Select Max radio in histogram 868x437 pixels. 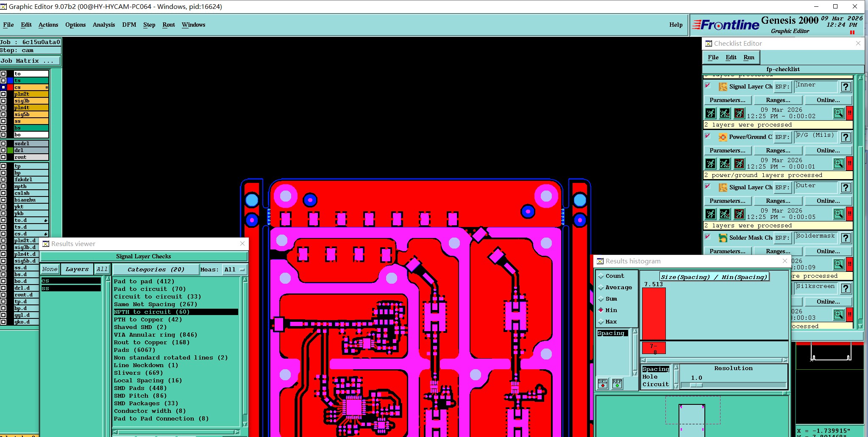pos(601,322)
